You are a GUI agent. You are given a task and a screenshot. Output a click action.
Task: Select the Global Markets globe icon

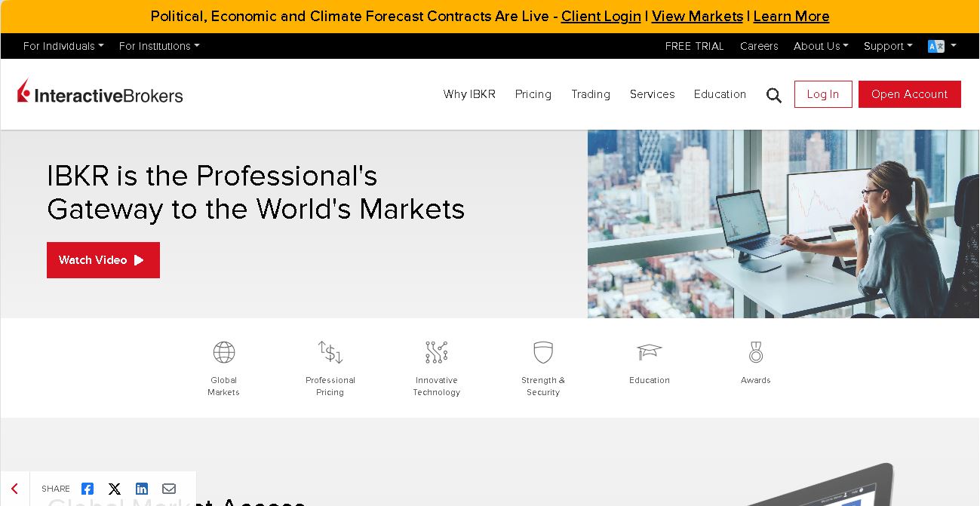(x=224, y=352)
